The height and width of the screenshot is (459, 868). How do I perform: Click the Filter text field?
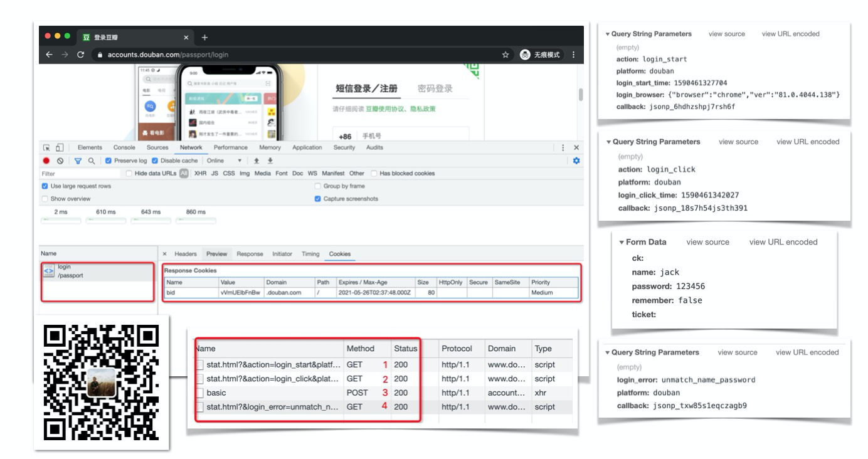82,173
